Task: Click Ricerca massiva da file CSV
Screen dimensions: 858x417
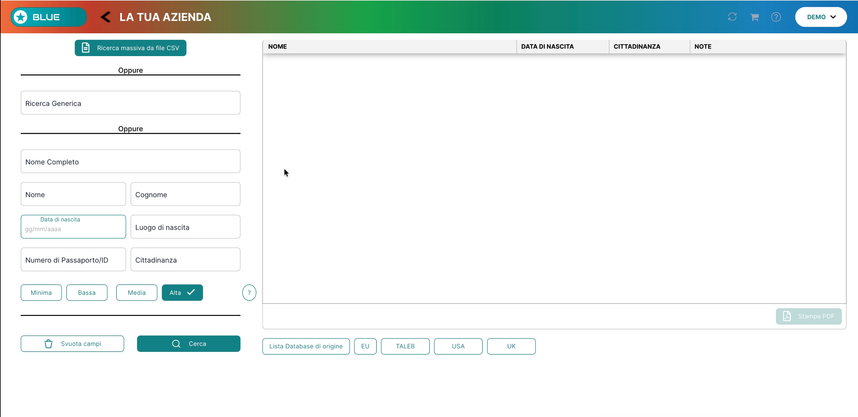Action: click(131, 48)
